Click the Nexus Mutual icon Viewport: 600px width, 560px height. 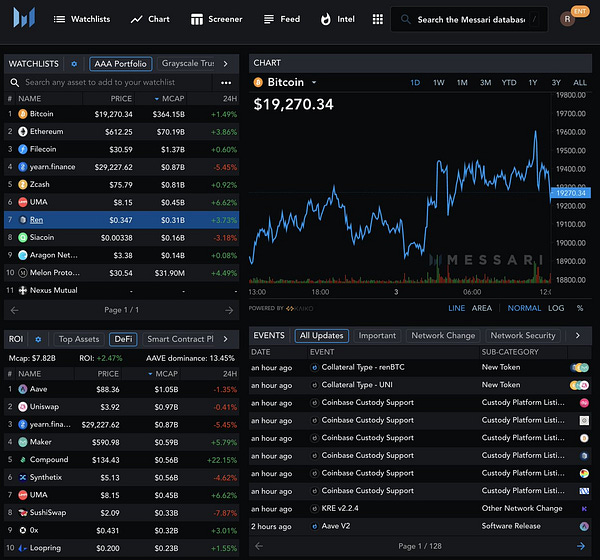coord(23,290)
